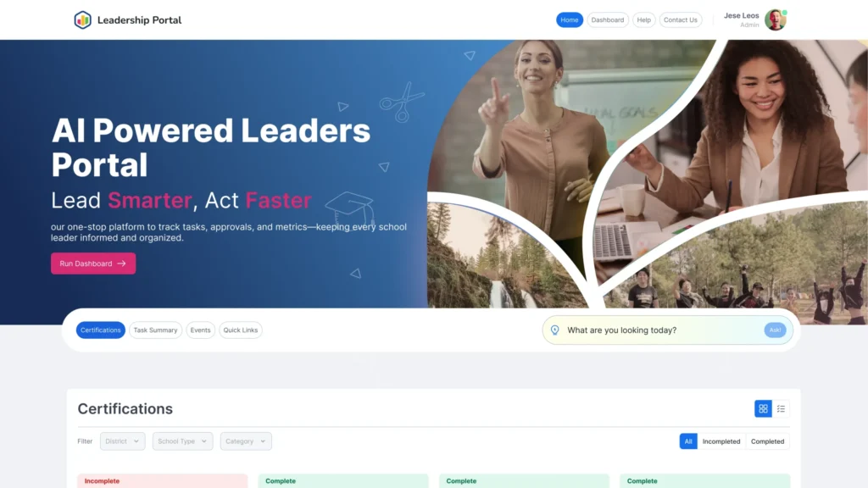Click the Ask! button
Screen dimensions: 868x488
point(775,330)
